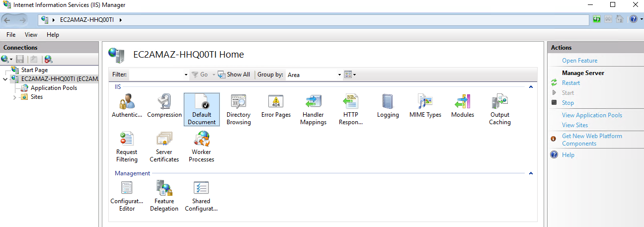This screenshot has height=227, width=644.
Task: Click into the Filter text field
Action: (156, 75)
